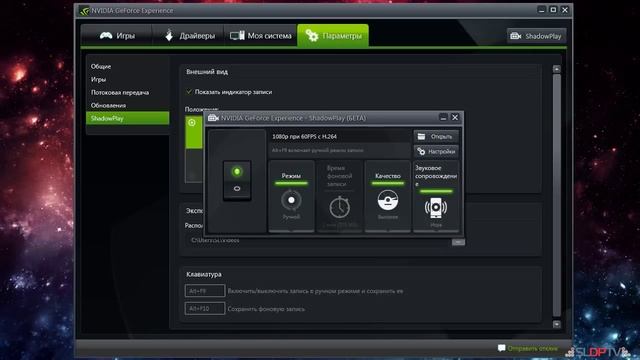Screen dimensions: 640x360
Task: Click the download arrow icon on Драйверы tab
Action: click(169, 35)
